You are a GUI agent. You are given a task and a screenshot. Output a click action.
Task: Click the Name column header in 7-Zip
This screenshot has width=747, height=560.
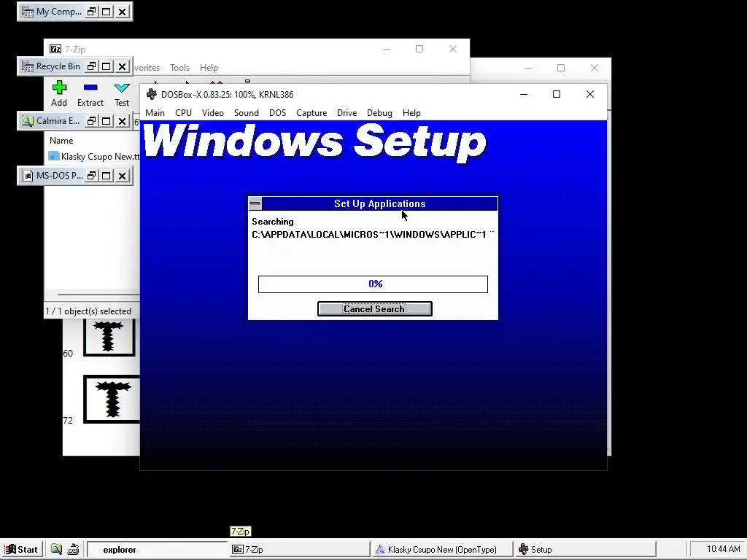[61, 141]
